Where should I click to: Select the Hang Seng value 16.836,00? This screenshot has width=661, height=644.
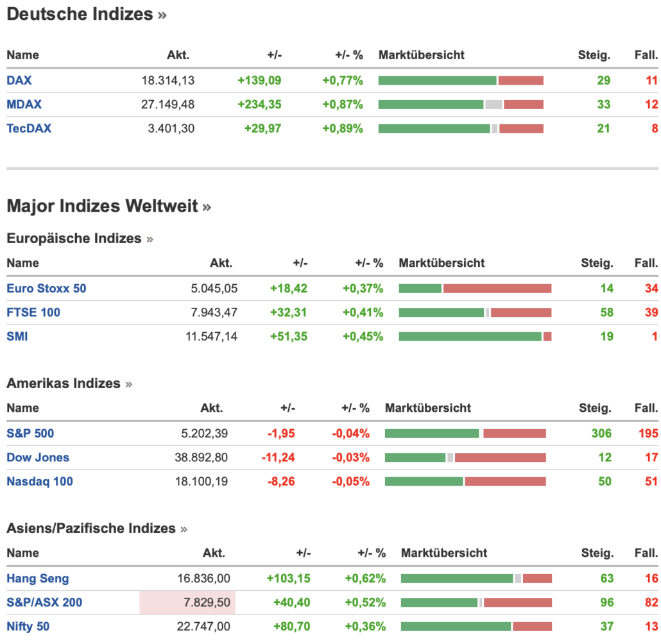tap(203, 578)
